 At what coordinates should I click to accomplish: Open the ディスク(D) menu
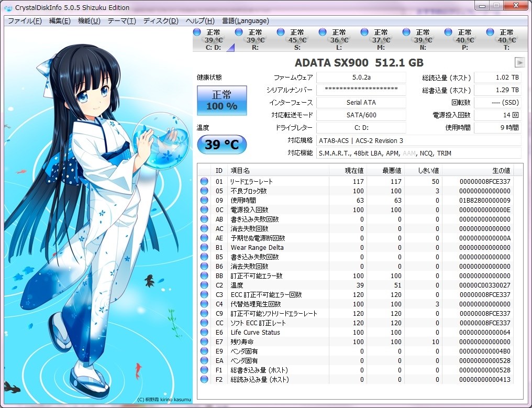click(161, 21)
